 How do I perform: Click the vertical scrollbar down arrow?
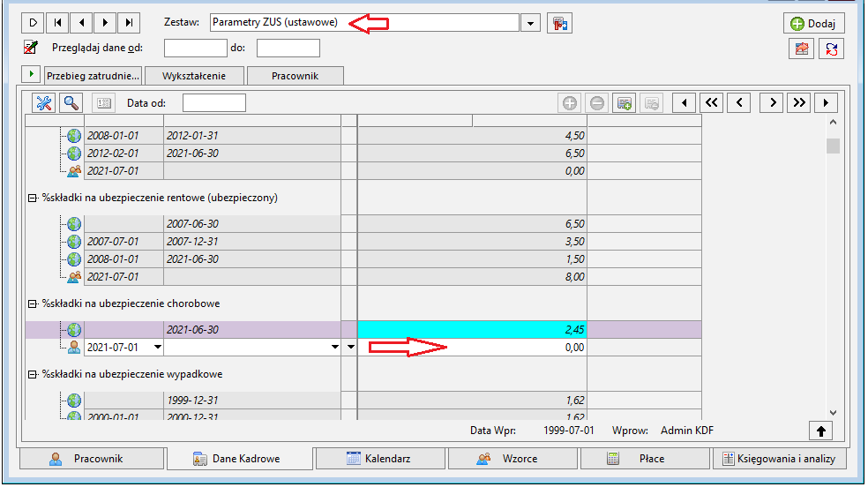pos(833,413)
